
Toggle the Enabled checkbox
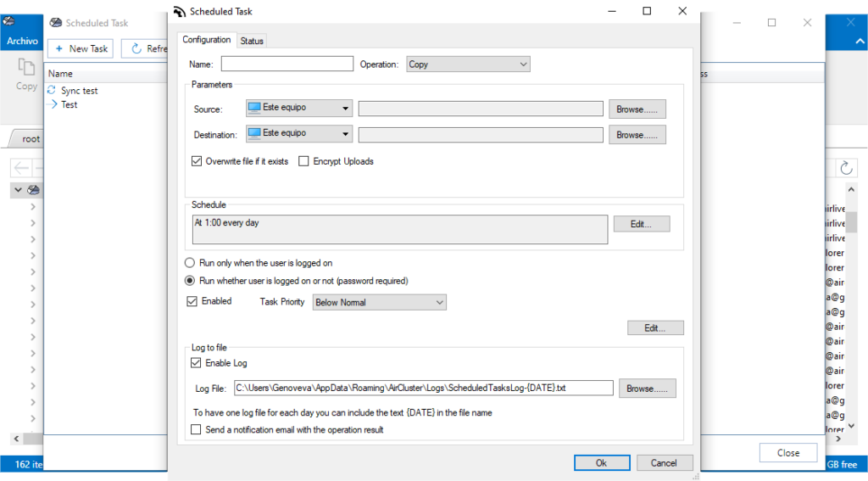point(192,301)
